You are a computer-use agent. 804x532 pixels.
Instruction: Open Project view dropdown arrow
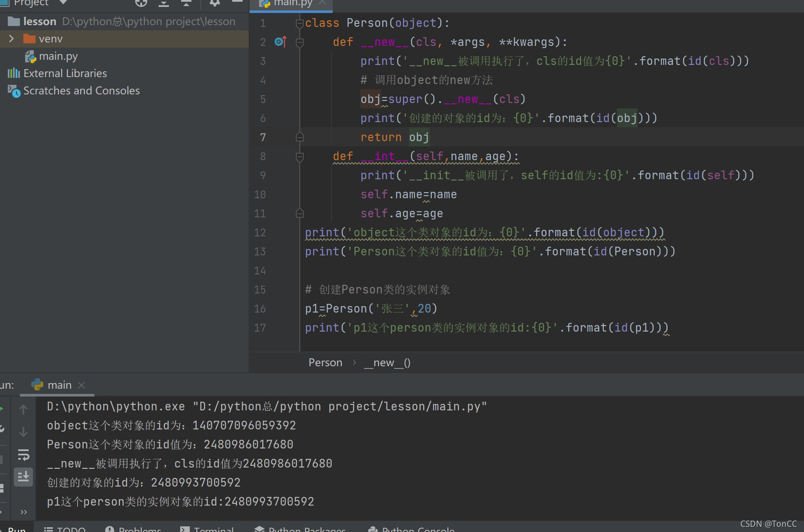tap(63, 2)
